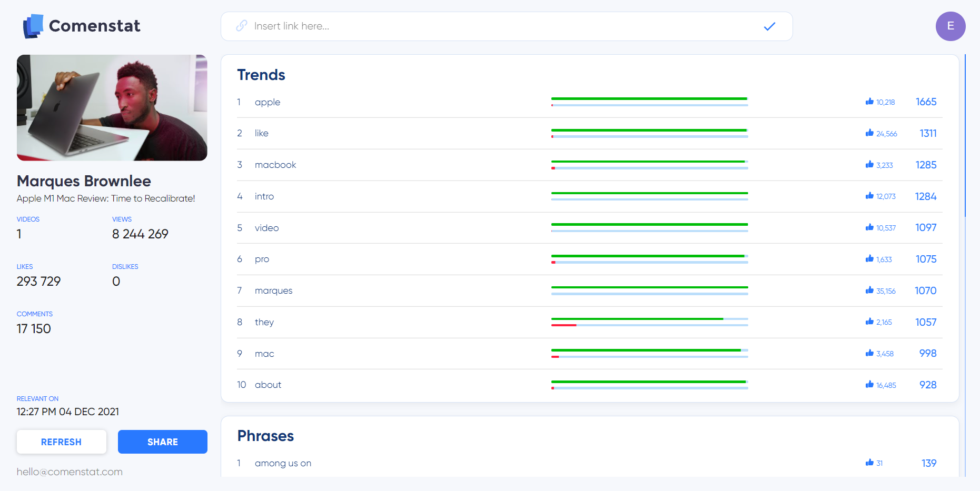Viewport: 980px width, 491px height.
Task: Click thumbs-up icon in mac row
Action: point(869,353)
